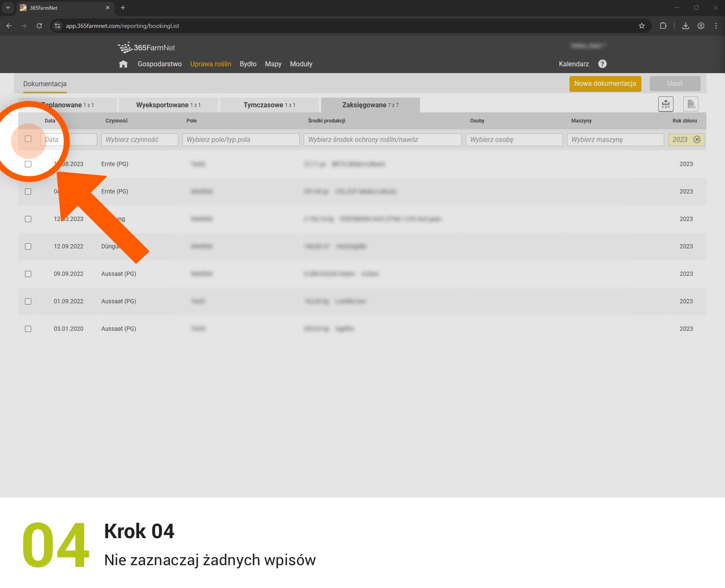Export list using the PDF icon
The height and width of the screenshot is (588, 725).
click(690, 104)
